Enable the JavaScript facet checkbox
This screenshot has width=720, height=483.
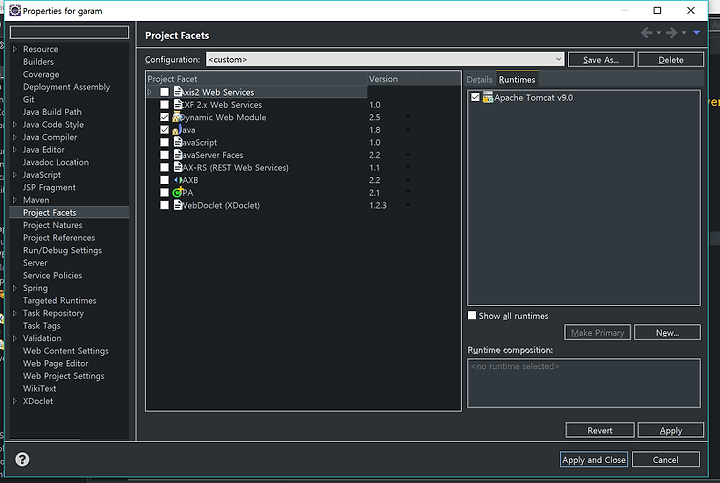click(x=164, y=142)
